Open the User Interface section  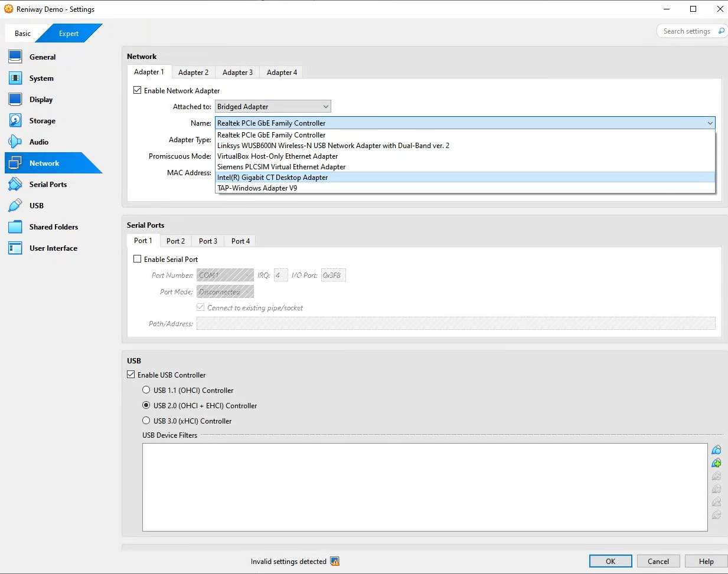coord(53,248)
